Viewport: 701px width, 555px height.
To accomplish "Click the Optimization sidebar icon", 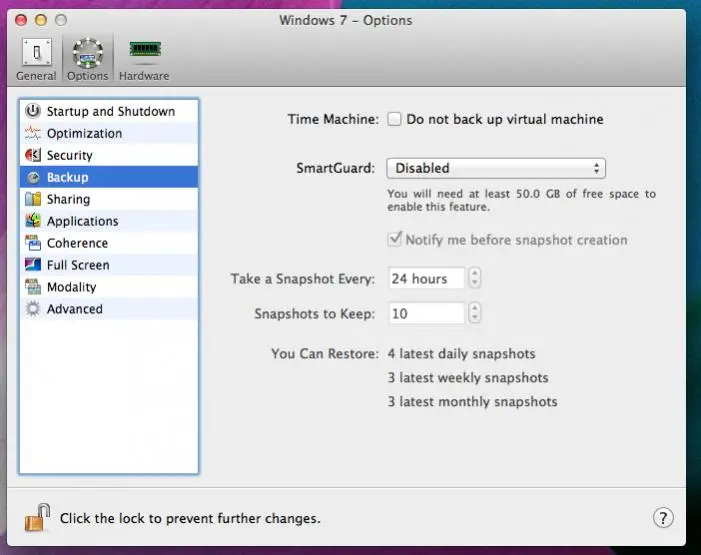I will [32, 134].
